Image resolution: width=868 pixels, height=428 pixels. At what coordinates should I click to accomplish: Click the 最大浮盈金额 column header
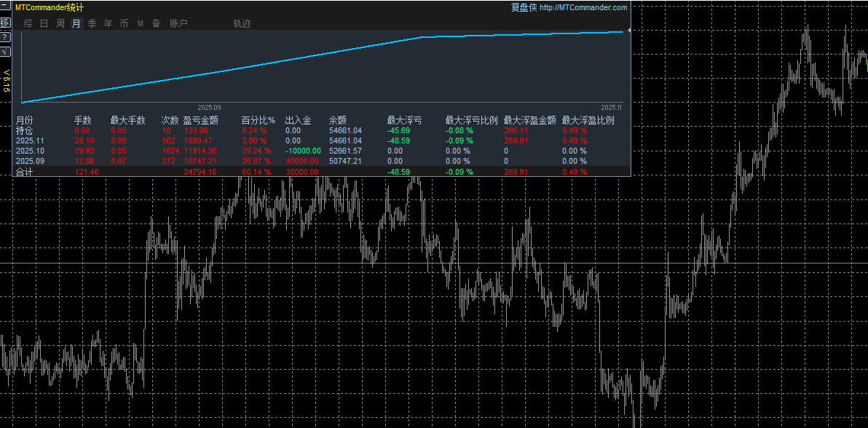click(530, 120)
